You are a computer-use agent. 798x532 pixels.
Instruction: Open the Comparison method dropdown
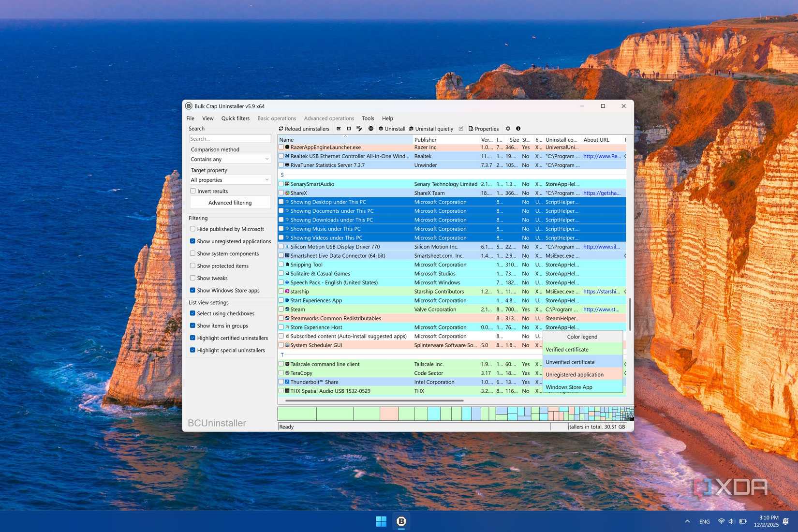(x=230, y=159)
